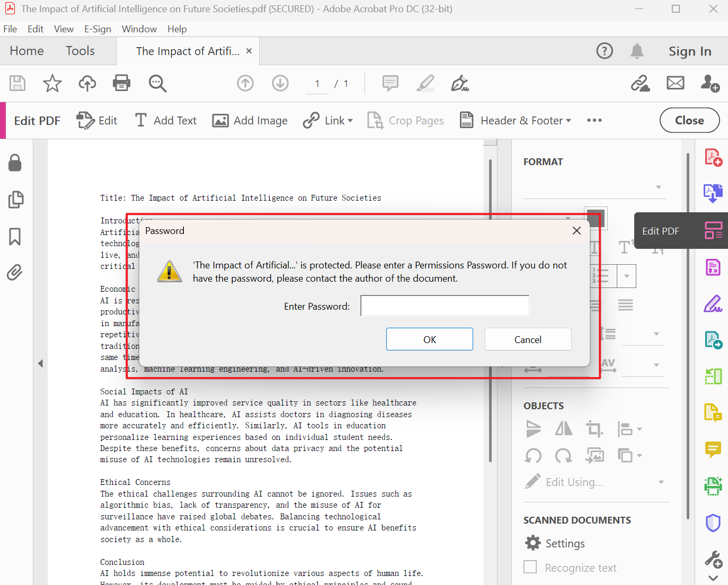Open Comment tool in right rail
Screen dimensions: 728x585
coord(713,449)
